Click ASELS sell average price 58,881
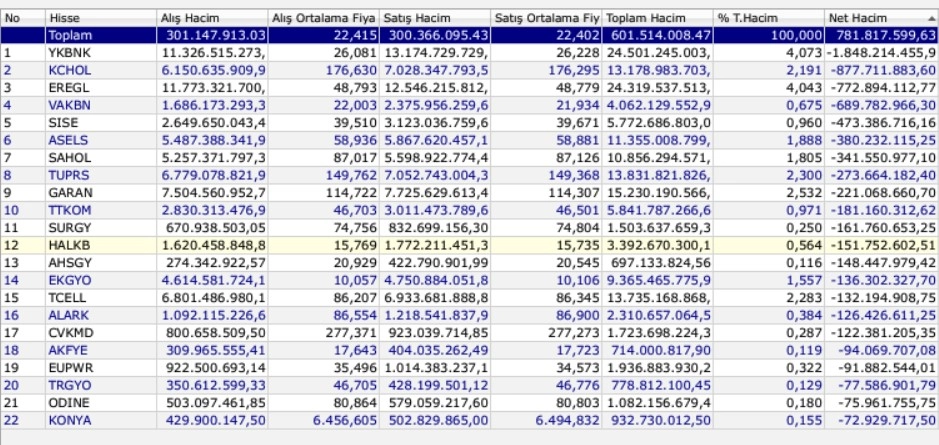The width and height of the screenshot is (939, 445). [577, 140]
